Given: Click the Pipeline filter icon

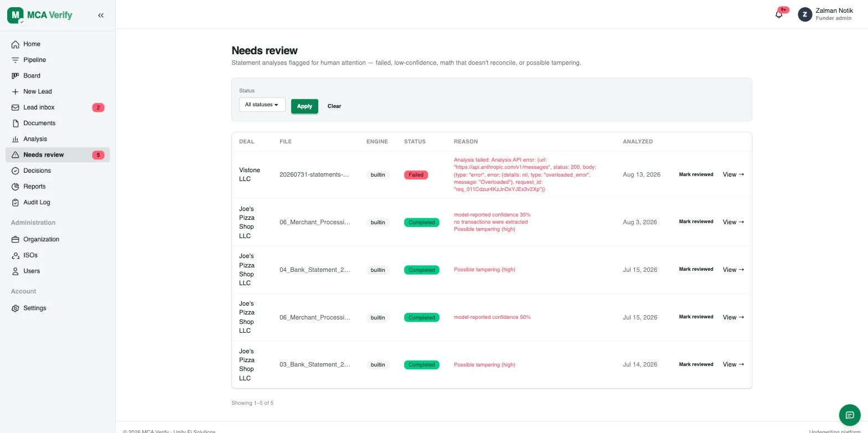Looking at the screenshot, I should point(15,60).
